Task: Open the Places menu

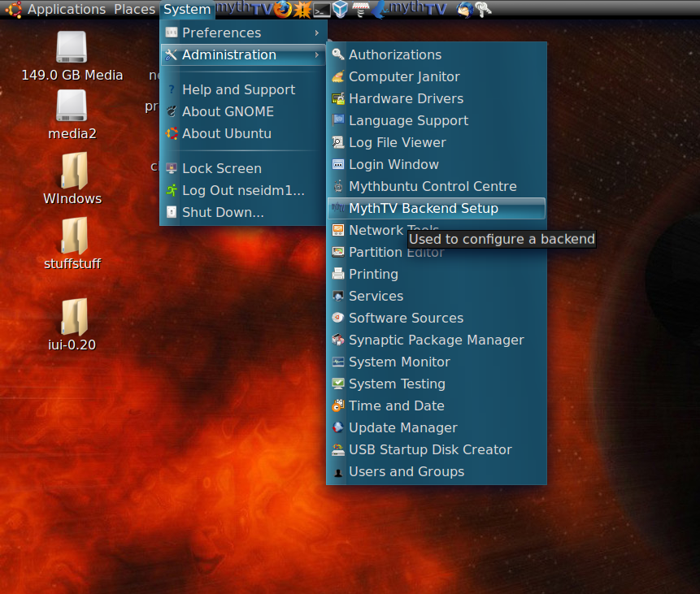Action: coord(134,10)
